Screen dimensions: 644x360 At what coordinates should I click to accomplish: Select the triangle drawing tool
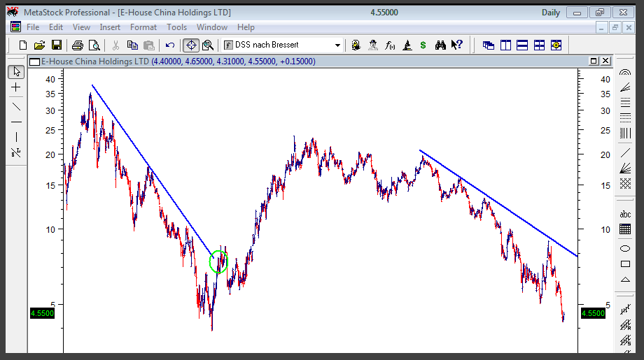625,280
